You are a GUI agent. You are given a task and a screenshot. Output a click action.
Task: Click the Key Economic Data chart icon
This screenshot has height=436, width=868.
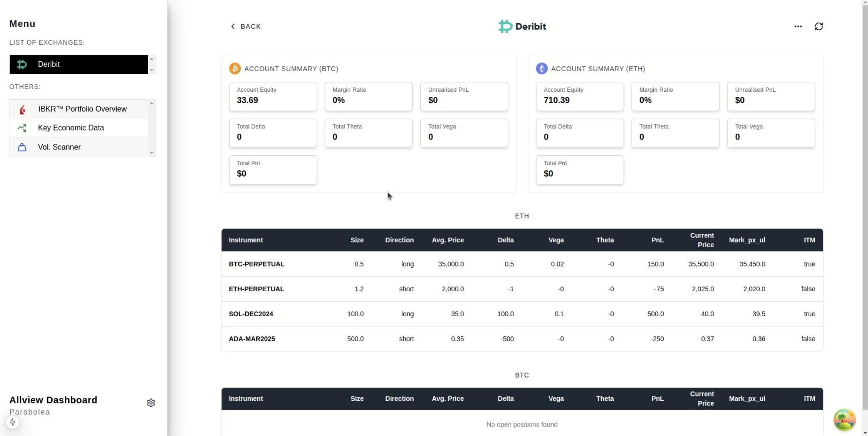click(22, 128)
